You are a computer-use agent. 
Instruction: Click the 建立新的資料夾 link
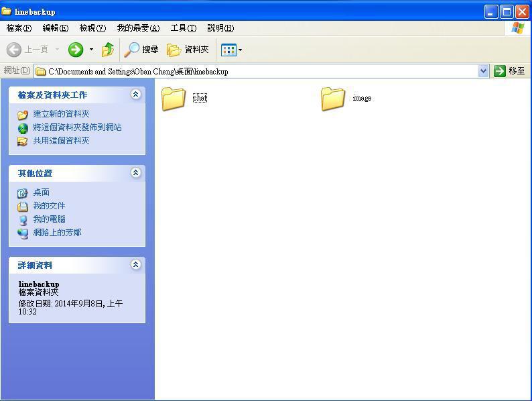pyautogui.click(x=61, y=114)
